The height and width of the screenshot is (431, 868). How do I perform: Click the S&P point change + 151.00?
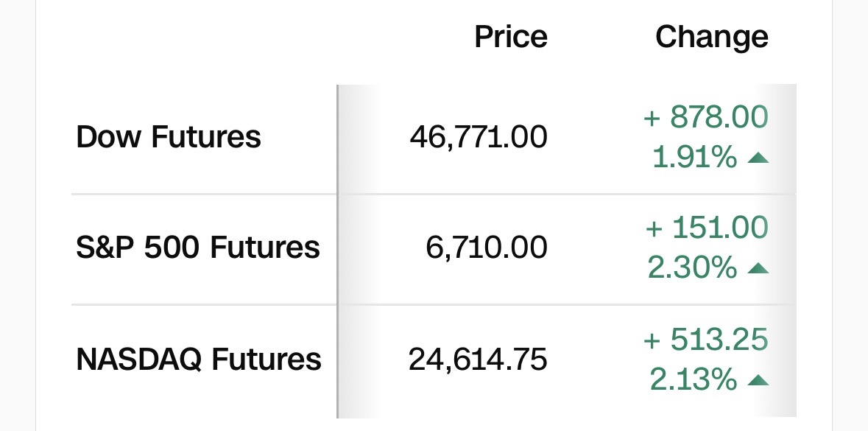click(x=706, y=228)
